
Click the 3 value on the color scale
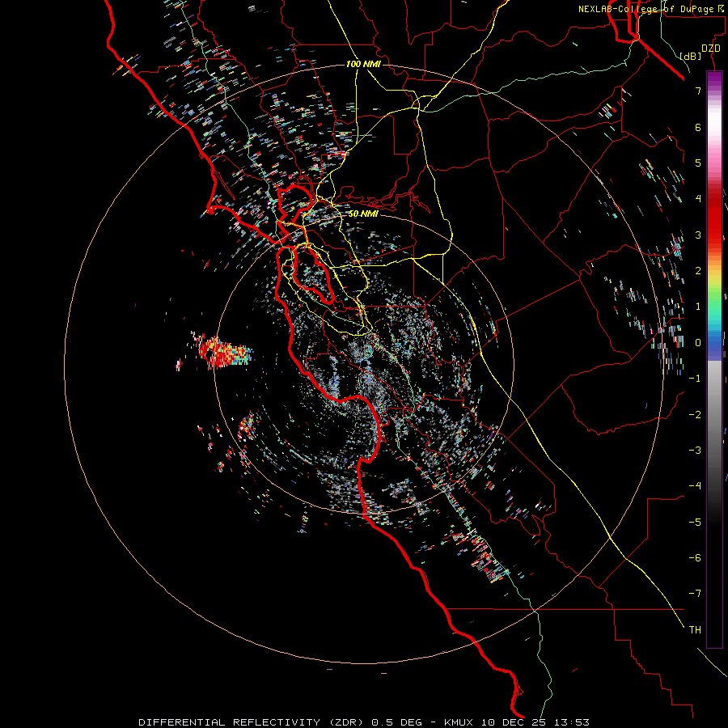click(x=698, y=235)
